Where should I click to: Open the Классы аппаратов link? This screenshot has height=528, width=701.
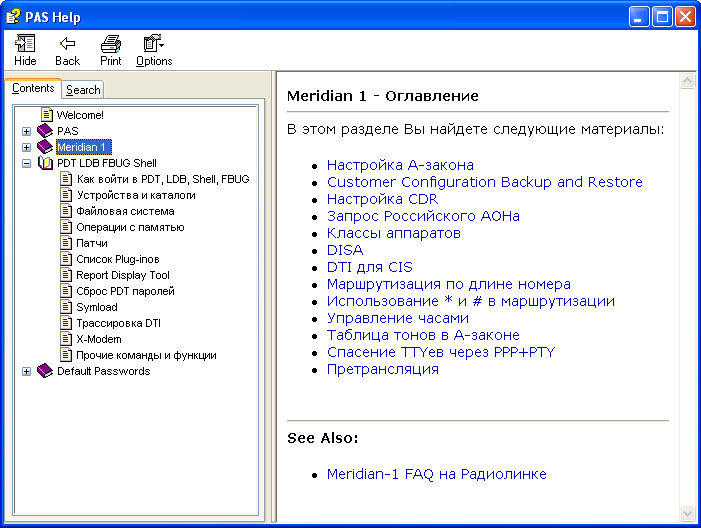pos(393,233)
